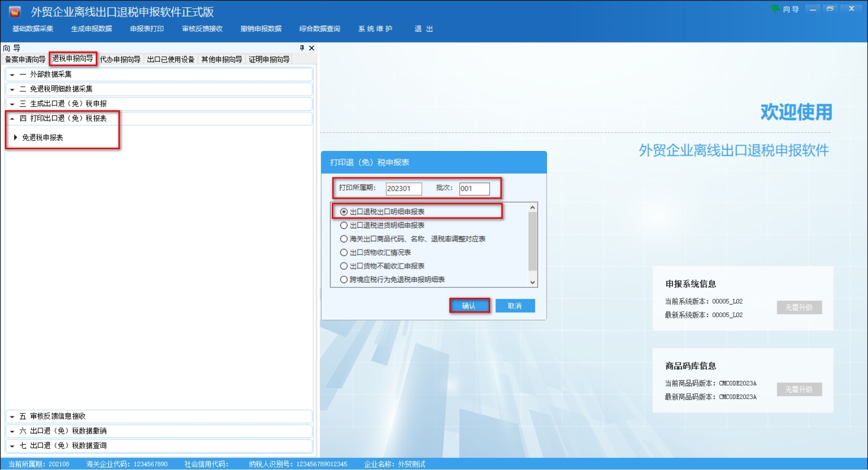Expand the 免退税申报表 tree item
The width and height of the screenshot is (868, 470).
(16, 137)
